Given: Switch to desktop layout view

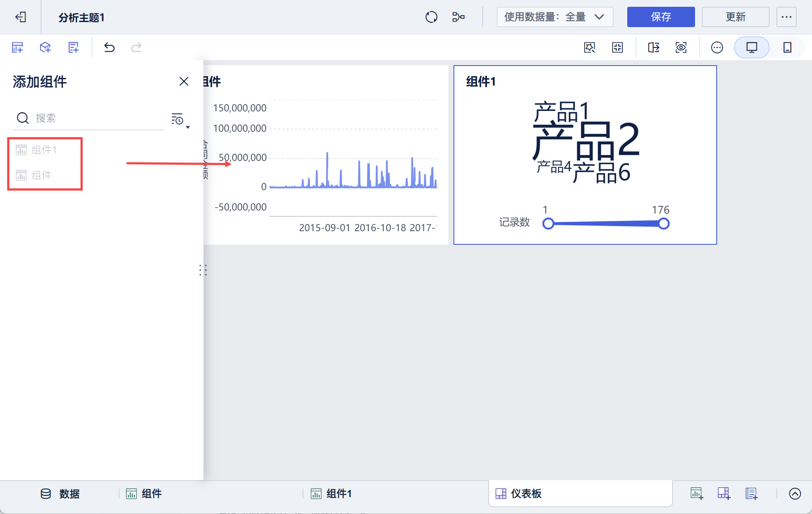Looking at the screenshot, I should [x=751, y=47].
